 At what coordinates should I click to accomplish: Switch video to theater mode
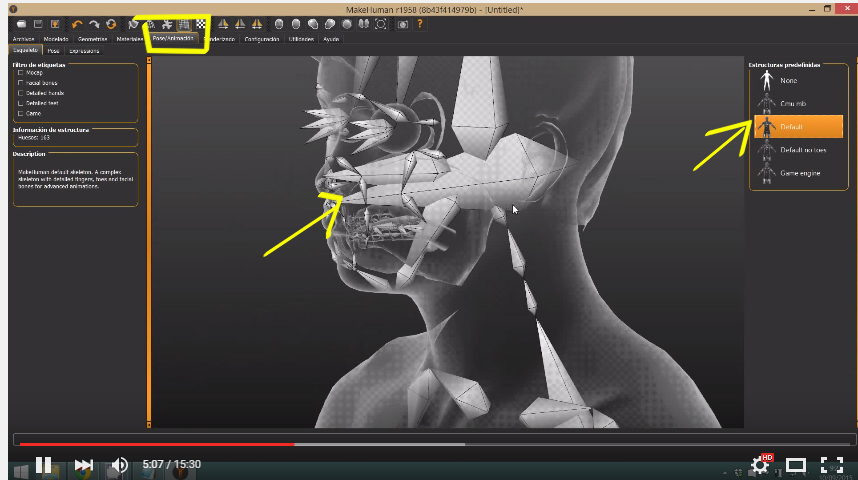click(x=796, y=465)
